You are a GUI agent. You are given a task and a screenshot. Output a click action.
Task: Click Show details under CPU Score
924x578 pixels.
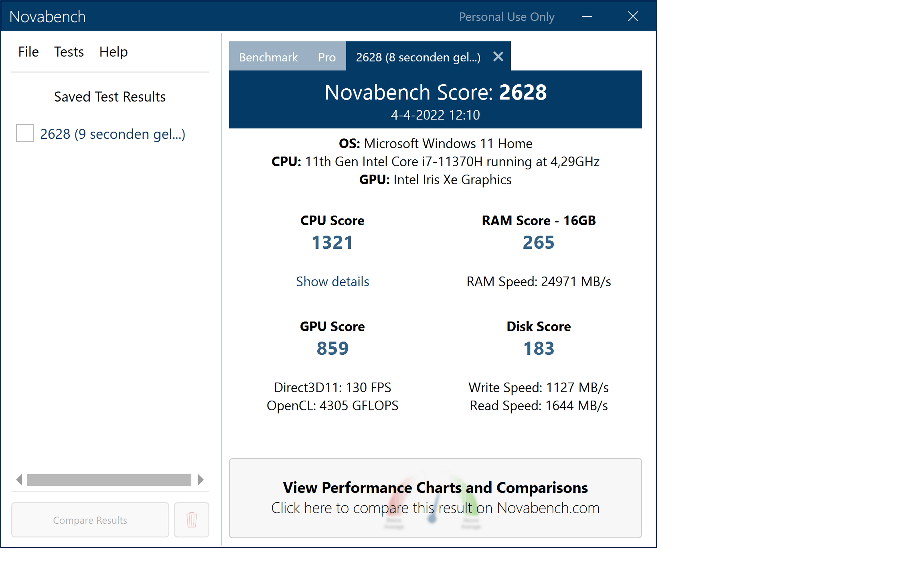[x=332, y=281]
